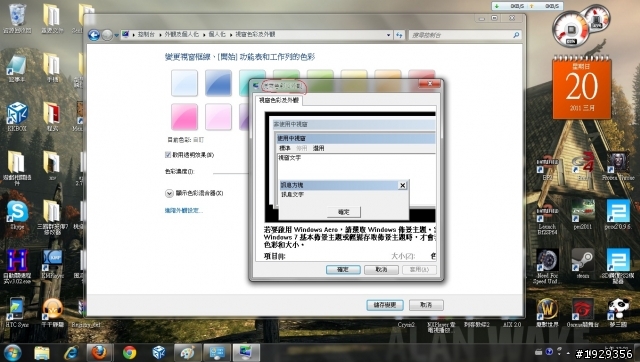Click cancel beside save changes
Viewport: 640px width, 362px height.
point(426,305)
